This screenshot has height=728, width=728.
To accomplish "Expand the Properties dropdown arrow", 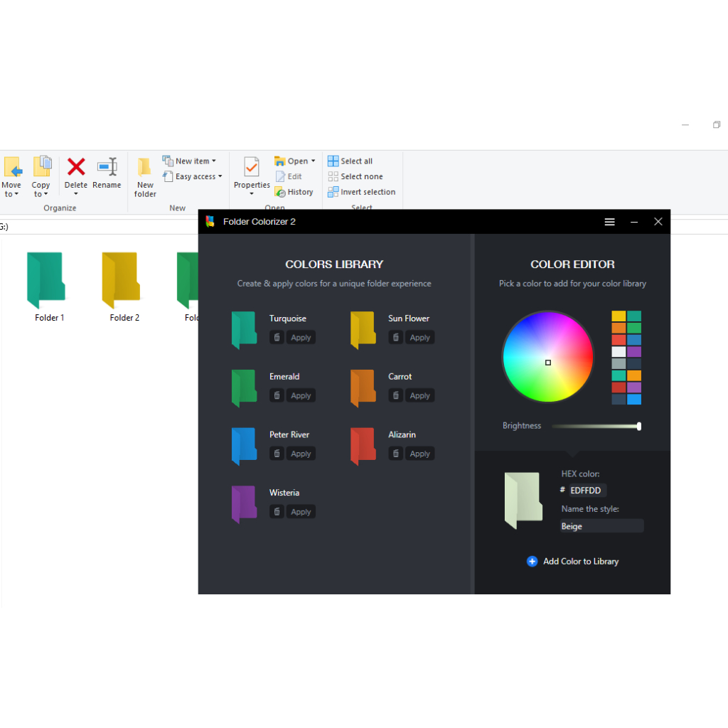I will 252,193.
